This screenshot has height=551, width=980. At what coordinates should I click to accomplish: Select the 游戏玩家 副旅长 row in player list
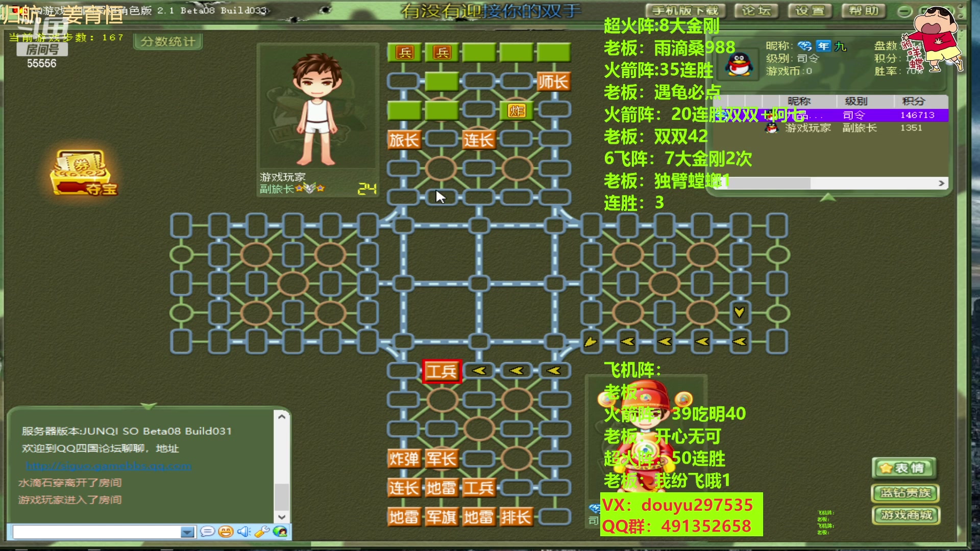(830, 128)
